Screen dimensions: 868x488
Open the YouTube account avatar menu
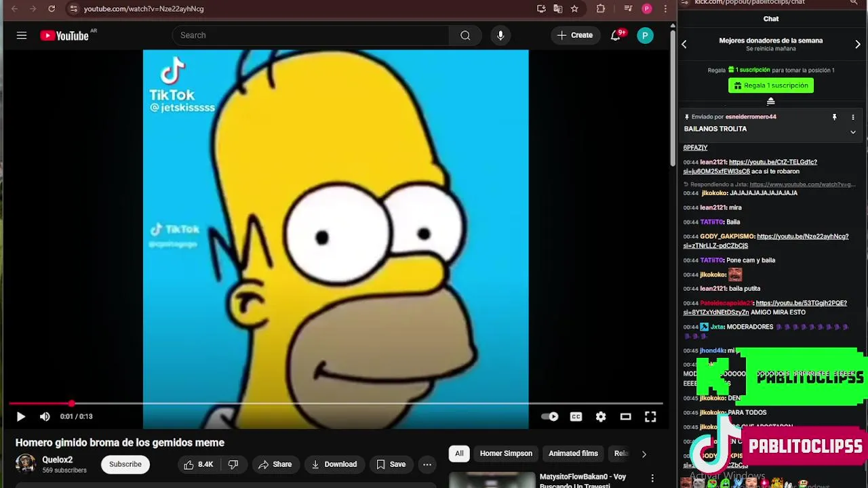(645, 35)
